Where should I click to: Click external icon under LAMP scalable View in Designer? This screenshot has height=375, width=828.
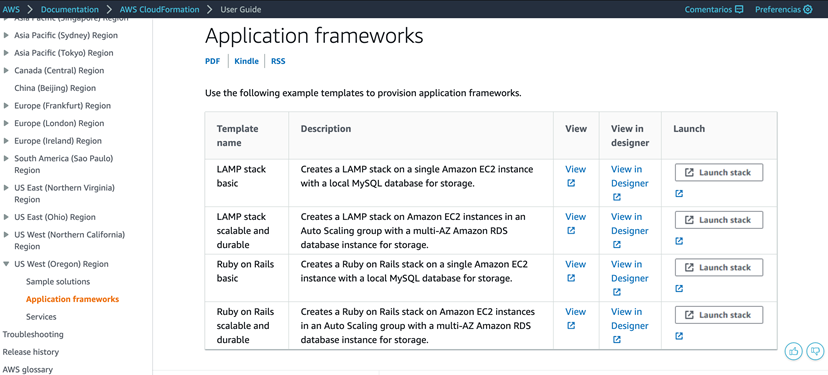(x=617, y=245)
